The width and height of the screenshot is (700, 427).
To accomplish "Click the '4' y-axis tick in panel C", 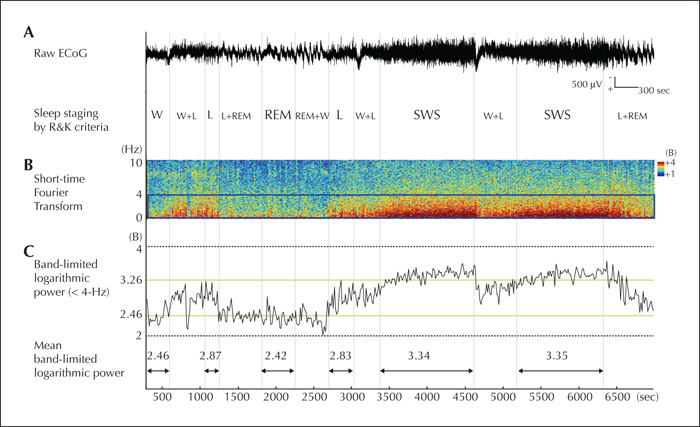I will pyautogui.click(x=139, y=249).
